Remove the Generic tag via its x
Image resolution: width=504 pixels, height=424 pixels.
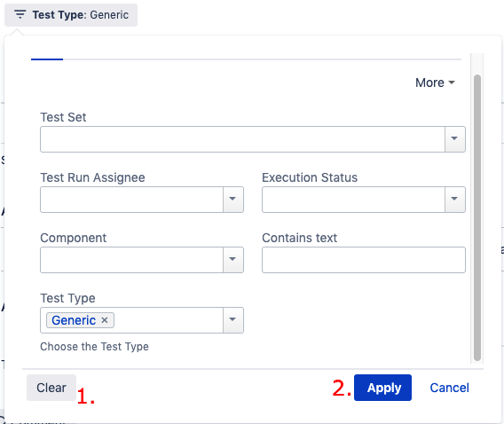[x=105, y=320]
